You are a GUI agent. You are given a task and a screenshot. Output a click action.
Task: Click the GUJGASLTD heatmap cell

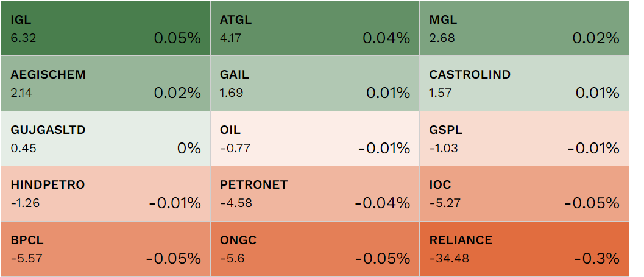click(105, 139)
